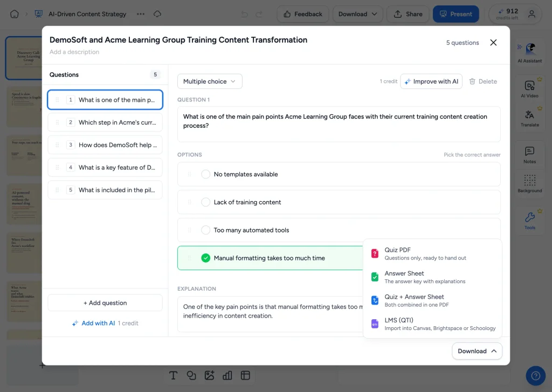This screenshot has height=392, width=552.
Task: Click the Add question button
Action: [x=105, y=303]
